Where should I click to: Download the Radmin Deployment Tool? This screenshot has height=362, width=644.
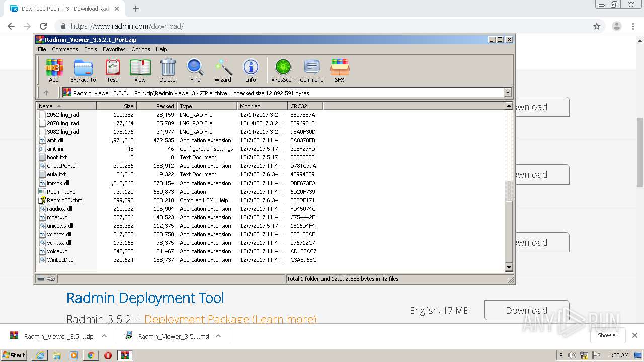pos(526,310)
